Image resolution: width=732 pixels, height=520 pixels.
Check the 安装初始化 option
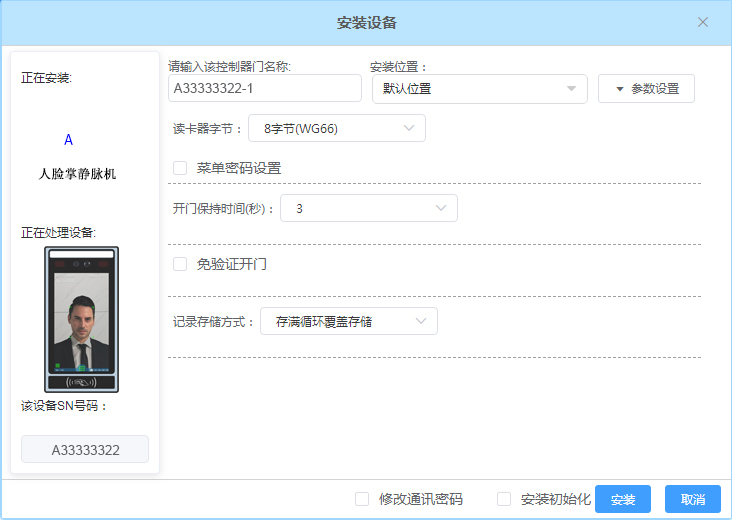pos(504,499)
